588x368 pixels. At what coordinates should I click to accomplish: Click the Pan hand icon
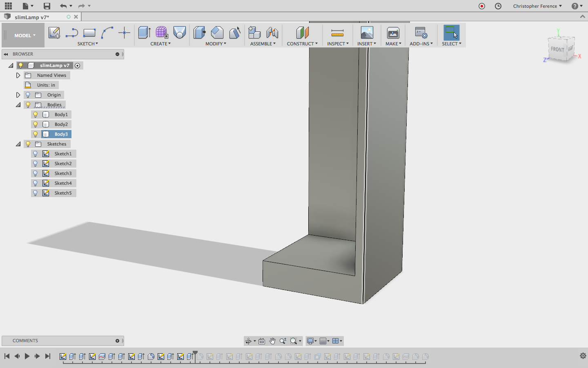(x=272, y=341)
